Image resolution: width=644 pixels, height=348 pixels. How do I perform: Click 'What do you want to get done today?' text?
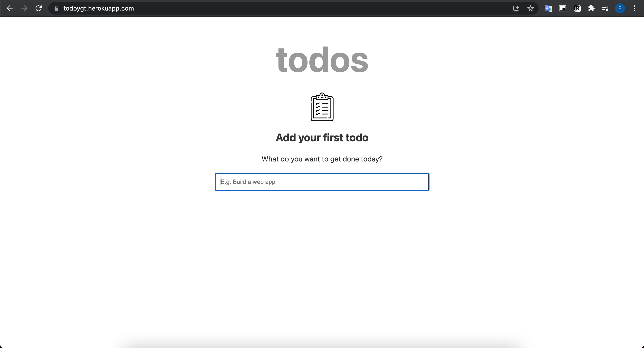[x=322, y=159]
